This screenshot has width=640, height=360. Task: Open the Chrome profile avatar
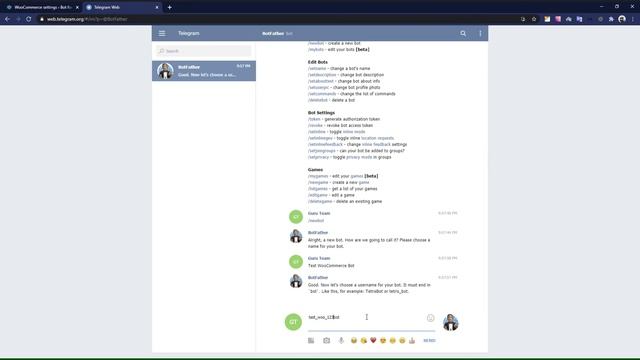tap(622, 19)
